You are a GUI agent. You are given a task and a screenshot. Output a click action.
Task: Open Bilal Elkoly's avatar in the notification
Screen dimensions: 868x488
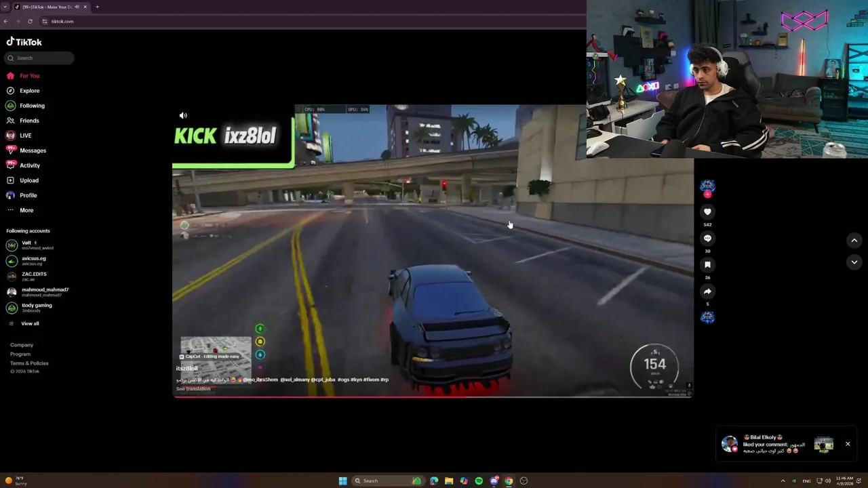[x=730, y=444]
